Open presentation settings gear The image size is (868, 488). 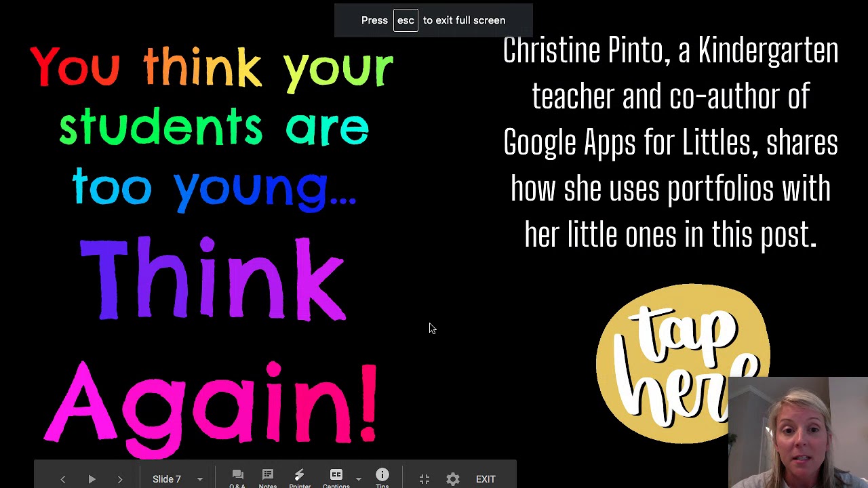(x=453, y=479)
